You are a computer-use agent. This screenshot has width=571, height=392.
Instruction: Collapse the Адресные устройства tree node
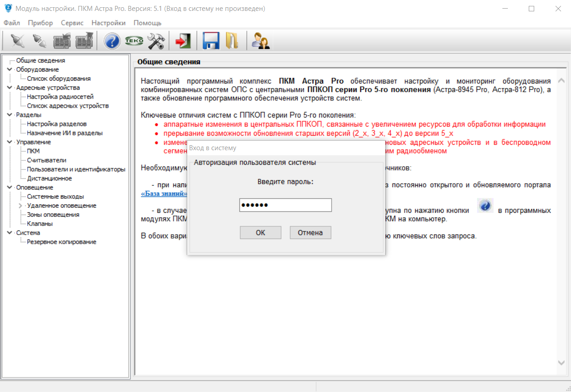coord(10,88)
